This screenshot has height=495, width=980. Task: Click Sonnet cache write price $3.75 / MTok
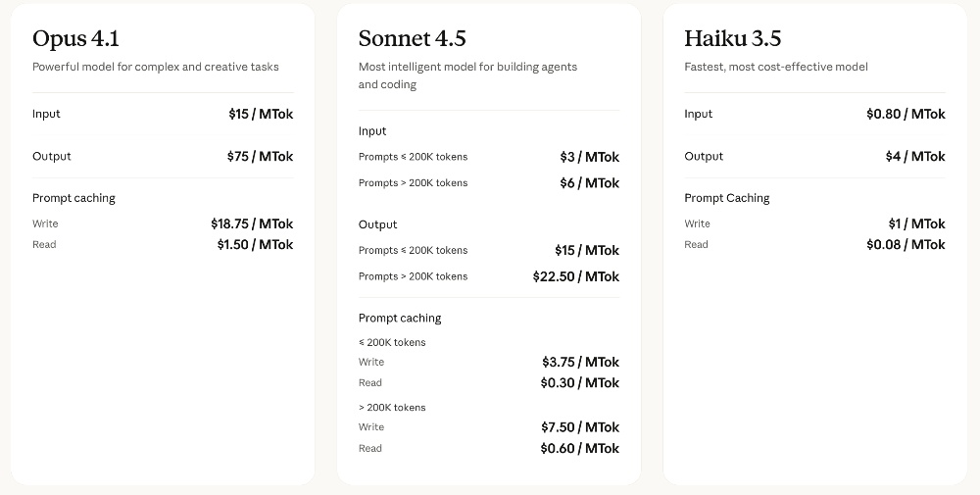(x=579, y=362)
